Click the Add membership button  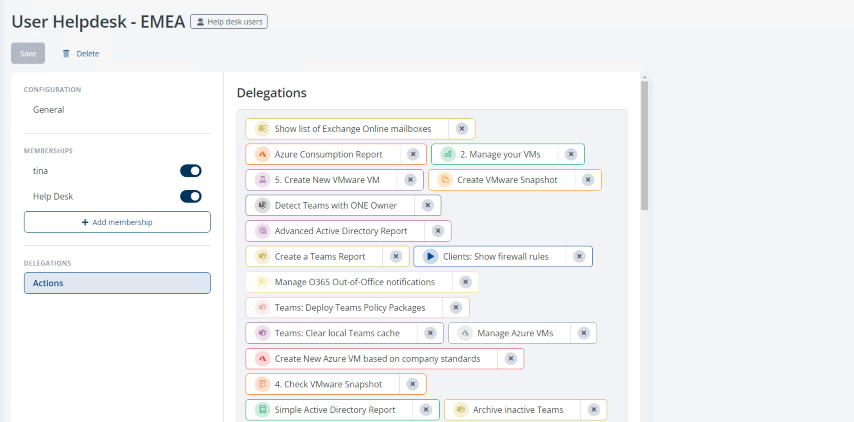pos(117,222)
